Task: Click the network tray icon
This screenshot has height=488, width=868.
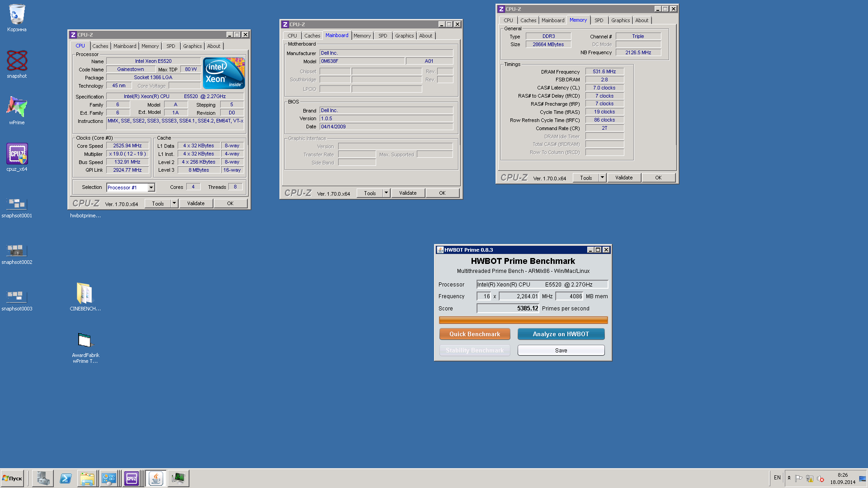Action: pyautogui.click(x=810, y=479)
